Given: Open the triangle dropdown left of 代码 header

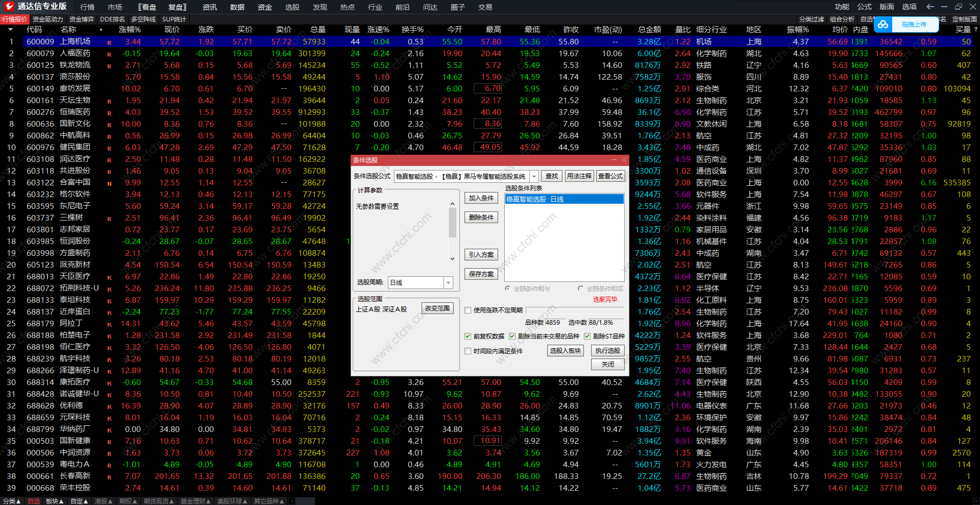Looking at the screenshot, I should 11,30.
